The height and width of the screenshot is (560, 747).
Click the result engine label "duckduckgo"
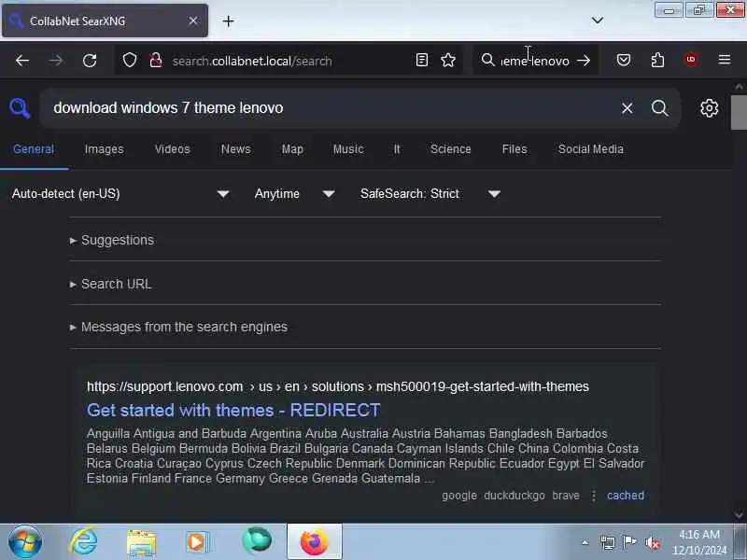(514, 496)
